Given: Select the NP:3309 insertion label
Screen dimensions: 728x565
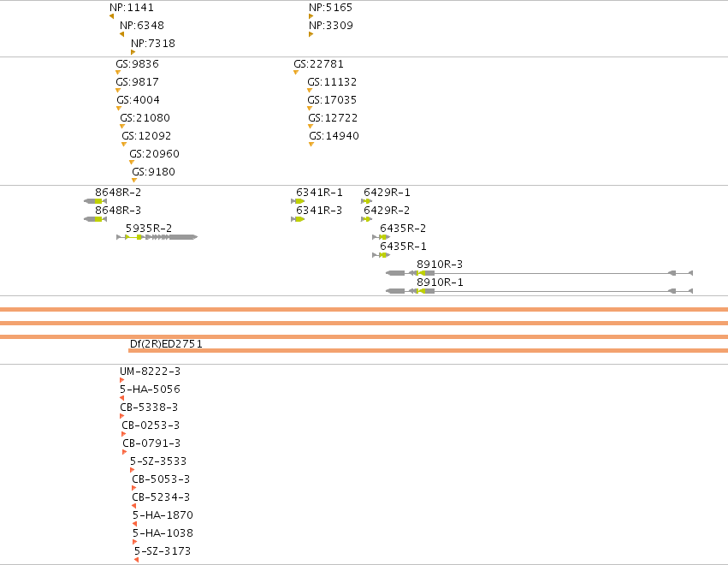Looking at the screenshot, I should pyautogui.click(x=330, y=26).
